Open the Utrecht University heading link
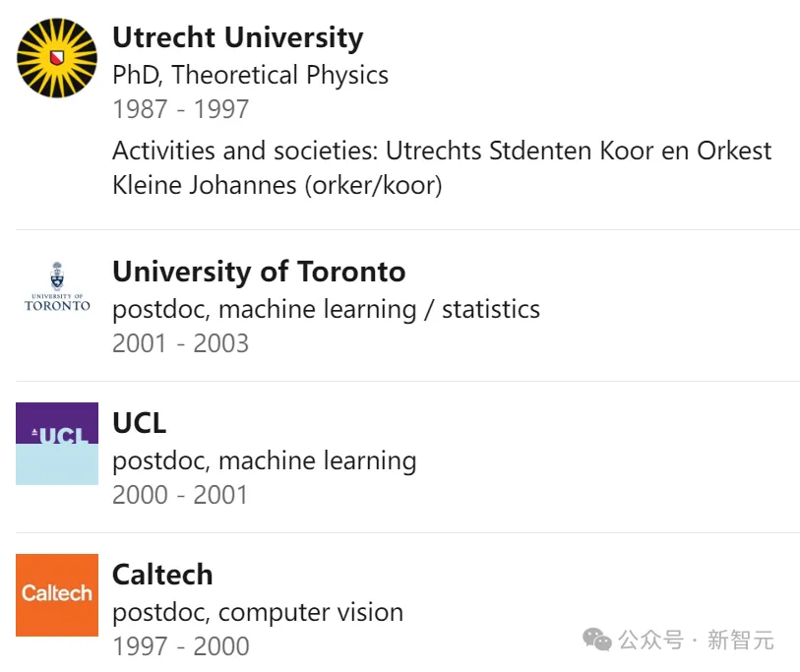This screenshot has height=672, width=800. 238,37
